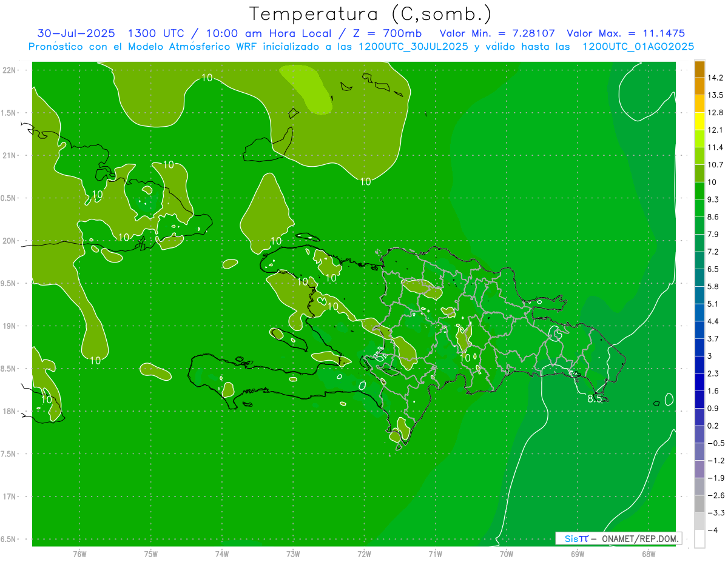Select "Valor Min. = 7.28107" text
The image size is (728, 562).
click(497, 33)
